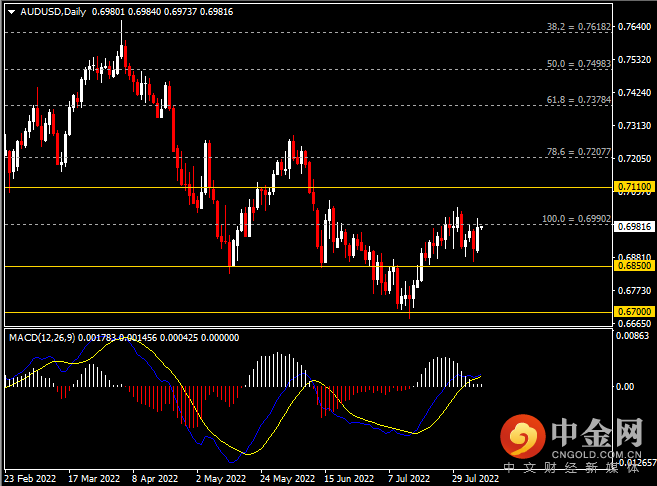Click the 0.72050 price scale value

(x=635, y=159)
